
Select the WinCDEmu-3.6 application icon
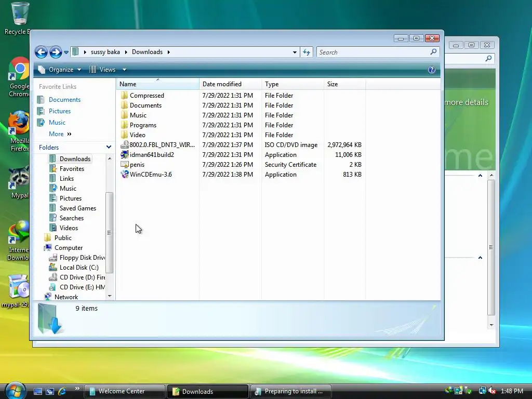point(125,174)
